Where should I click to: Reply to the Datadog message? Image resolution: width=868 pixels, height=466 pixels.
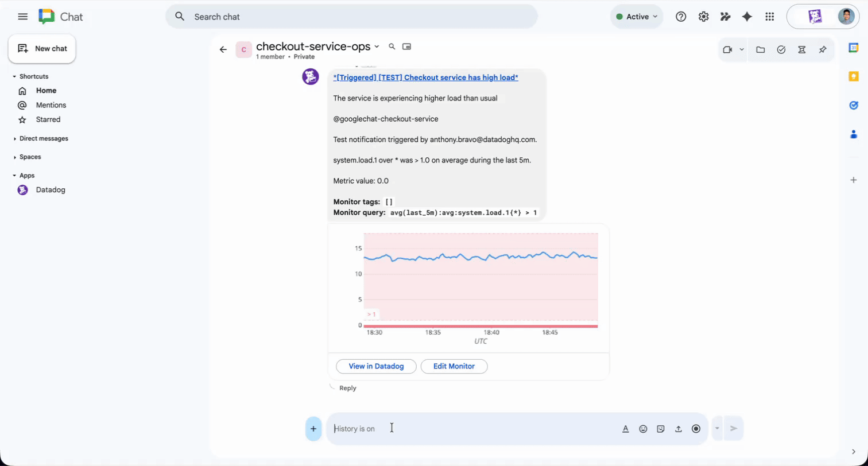click(347, 388)
